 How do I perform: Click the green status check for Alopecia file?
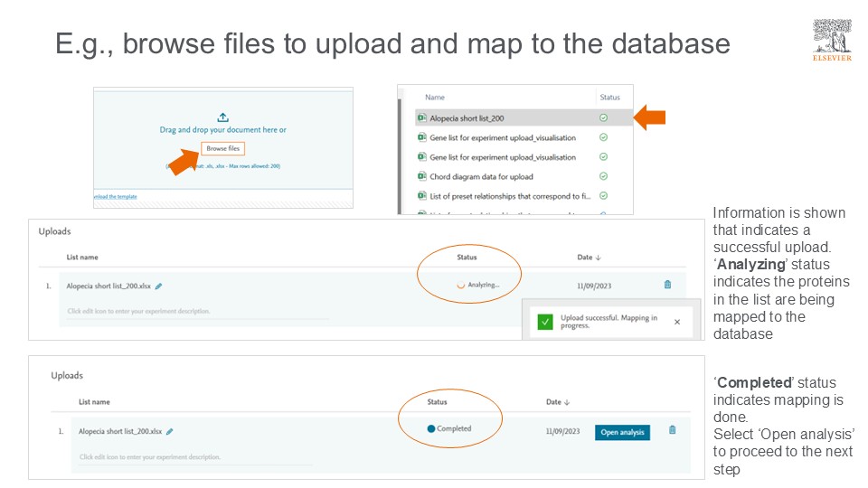click(603, 117)
